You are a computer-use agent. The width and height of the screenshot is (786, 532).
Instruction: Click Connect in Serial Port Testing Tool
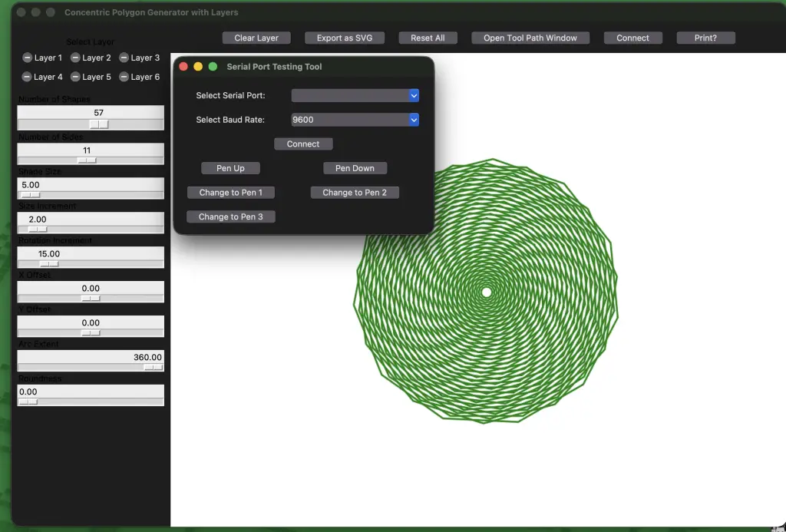point(302,144)
